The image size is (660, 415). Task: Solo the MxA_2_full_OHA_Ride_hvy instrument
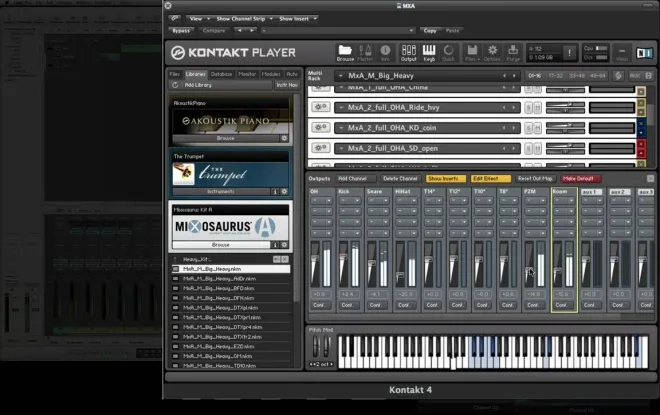pos(528,108)
